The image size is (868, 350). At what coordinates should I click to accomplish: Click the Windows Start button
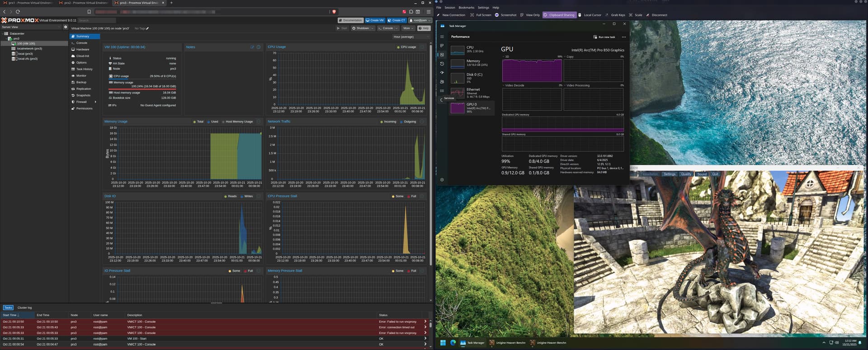(443, 343)
